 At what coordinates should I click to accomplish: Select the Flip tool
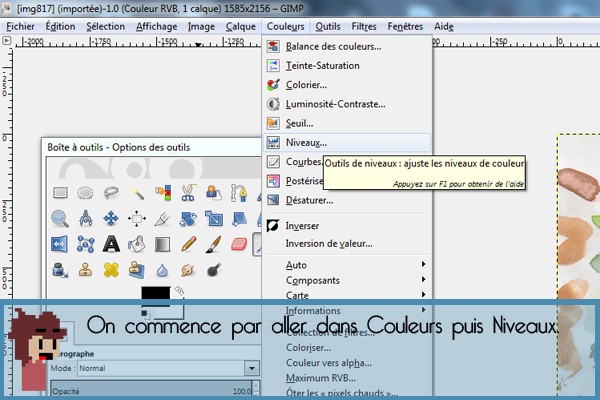tap(60, 244)
